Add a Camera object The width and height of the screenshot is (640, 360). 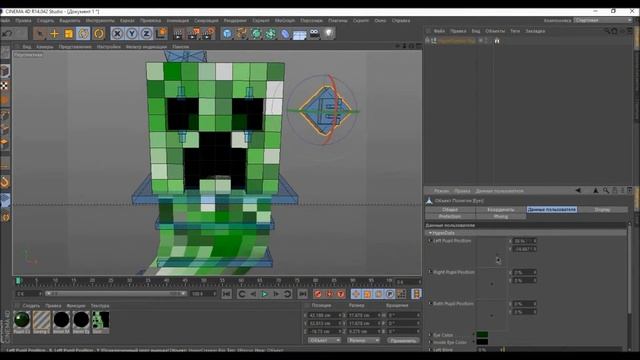(314, 33)
